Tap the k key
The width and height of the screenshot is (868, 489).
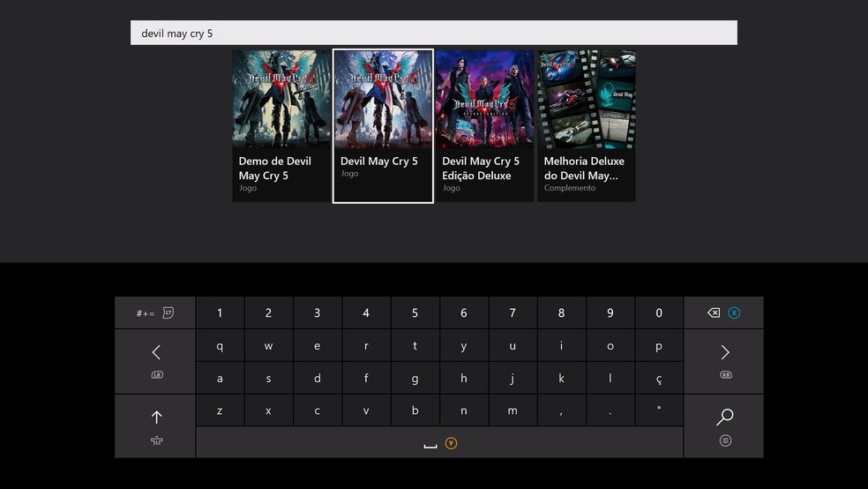point(561,379)
